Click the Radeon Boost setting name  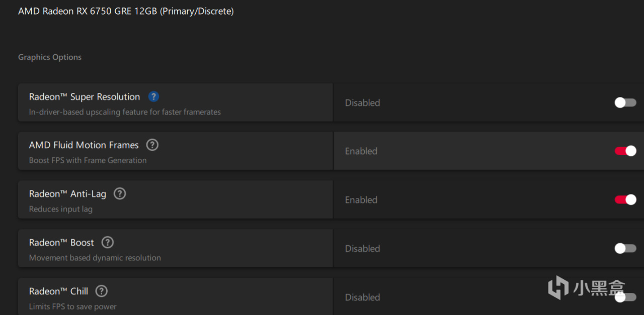tap(61, 243)
